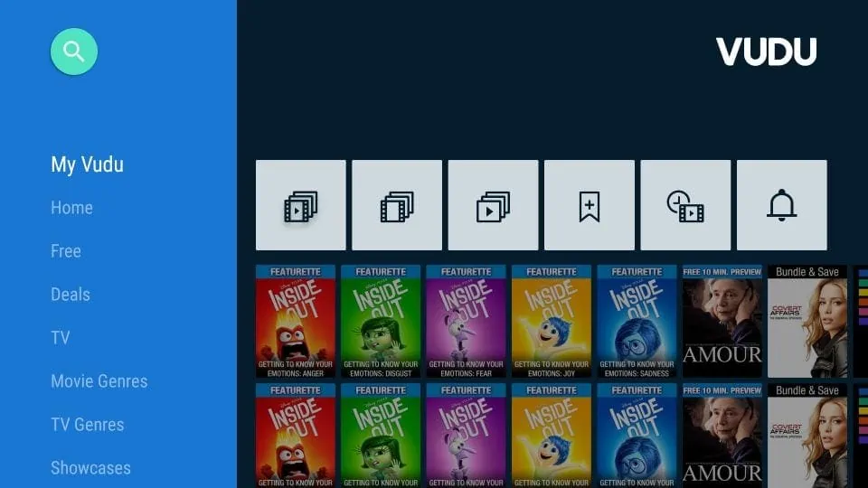Select second-row red Inside Out Anger poster

point(296,436)
